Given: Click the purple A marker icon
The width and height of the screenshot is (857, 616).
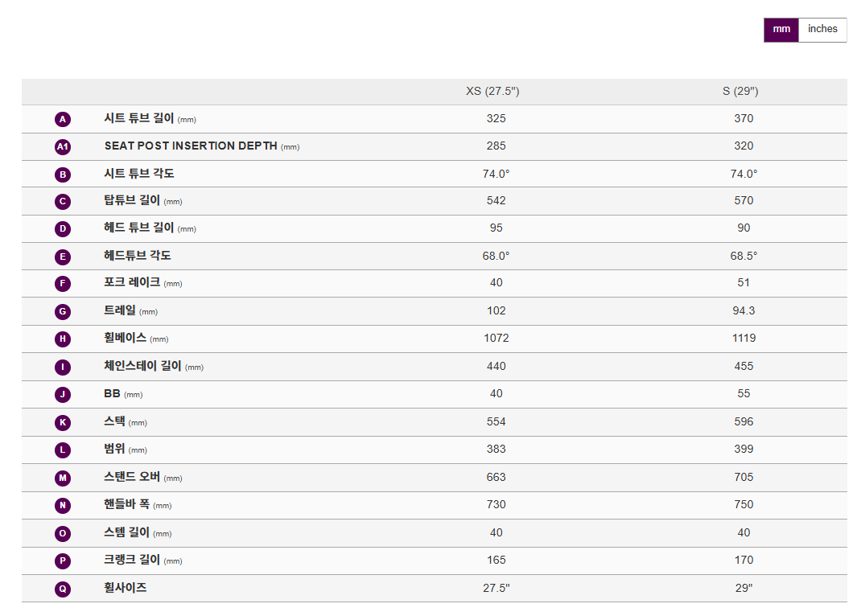Looking at the screenshot, I should pos(63,119).
